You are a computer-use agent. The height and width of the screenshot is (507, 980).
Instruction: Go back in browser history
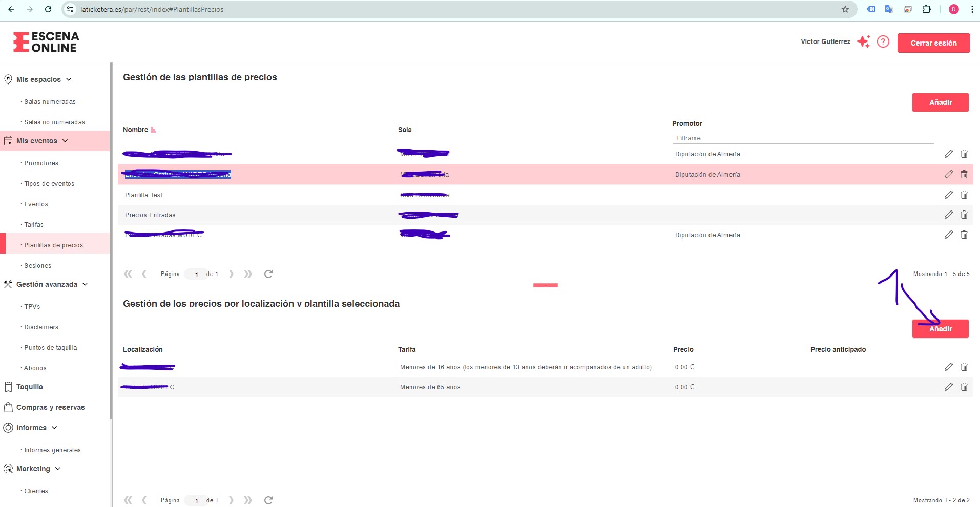[11, 9]
